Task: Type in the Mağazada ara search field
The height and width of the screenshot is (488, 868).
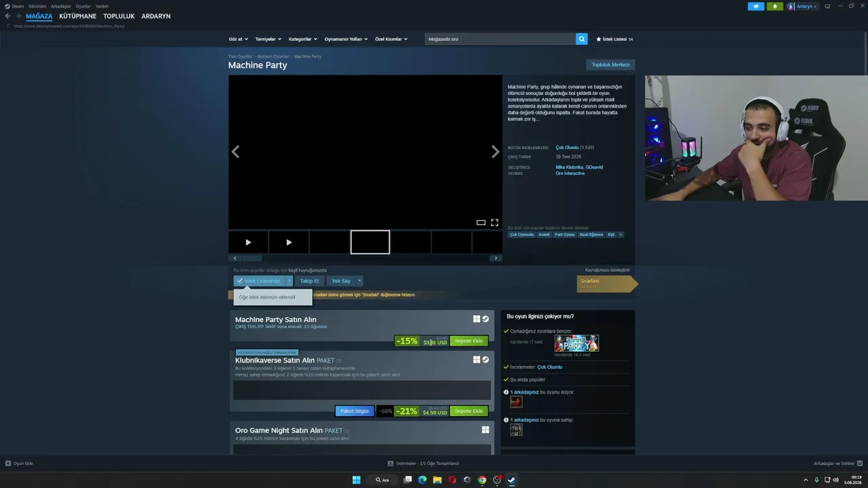Action: (500, 39)
